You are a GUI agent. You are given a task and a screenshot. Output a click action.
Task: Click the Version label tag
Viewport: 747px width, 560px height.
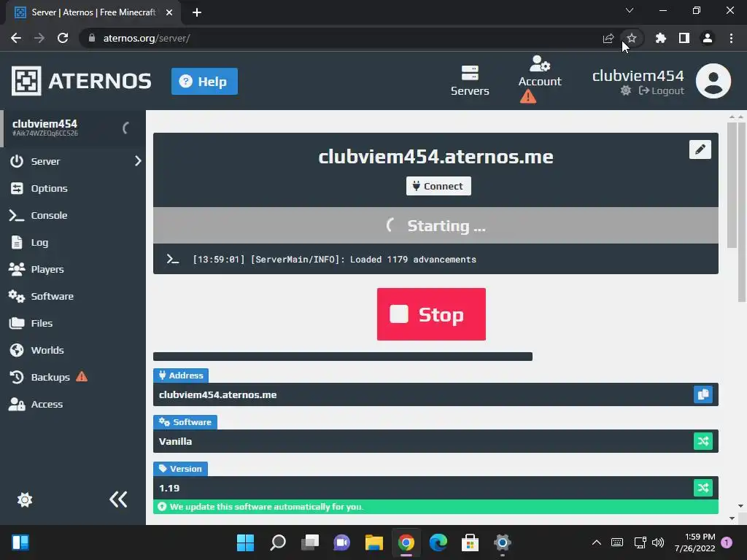click(181, 469)
